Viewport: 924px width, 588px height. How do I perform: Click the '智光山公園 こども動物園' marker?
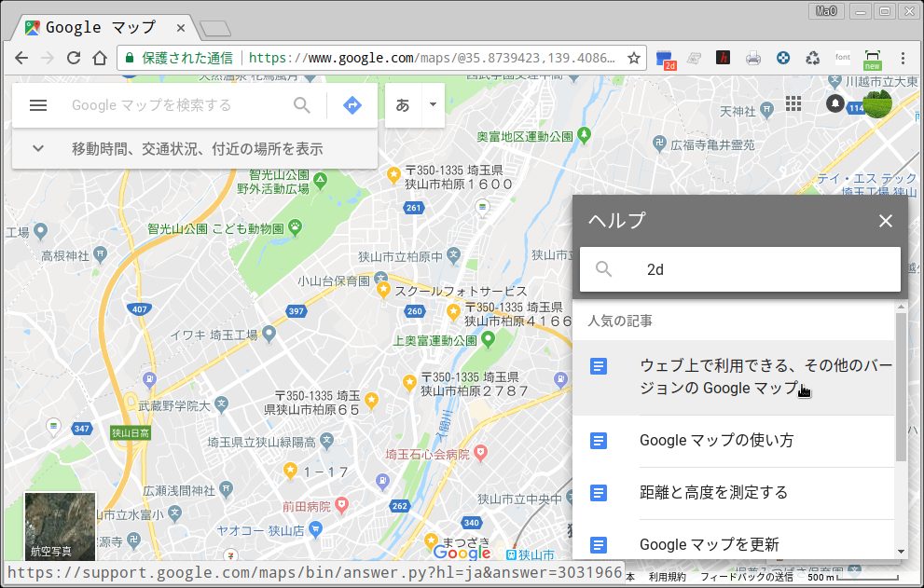pyautogui.click(x=295, y=226)
